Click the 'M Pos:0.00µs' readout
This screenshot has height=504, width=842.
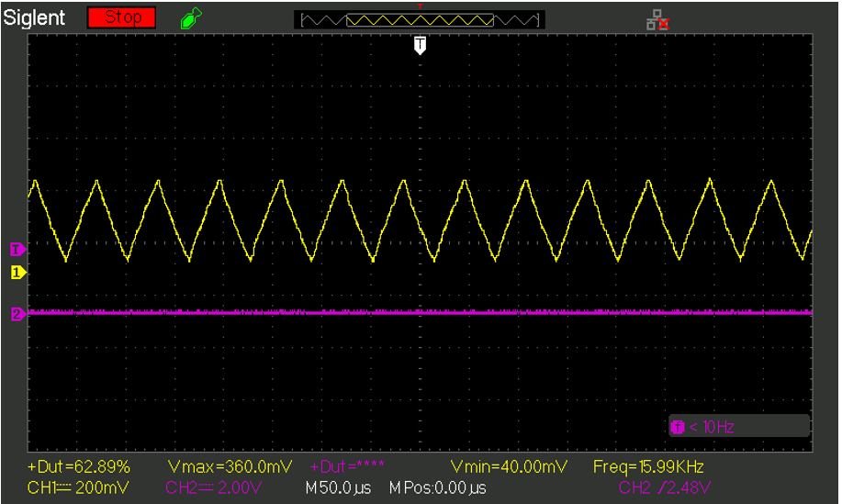coord(438,487)
